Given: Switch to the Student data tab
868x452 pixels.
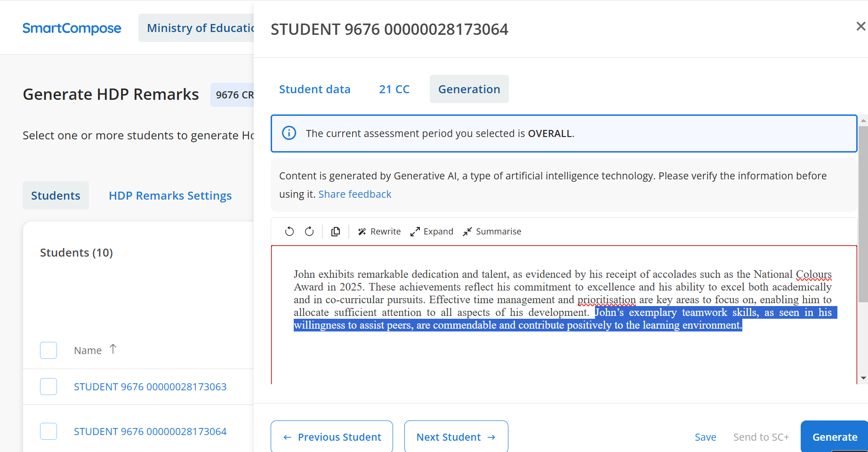Looking at the screenshot, I should click(x=314, y=89).
